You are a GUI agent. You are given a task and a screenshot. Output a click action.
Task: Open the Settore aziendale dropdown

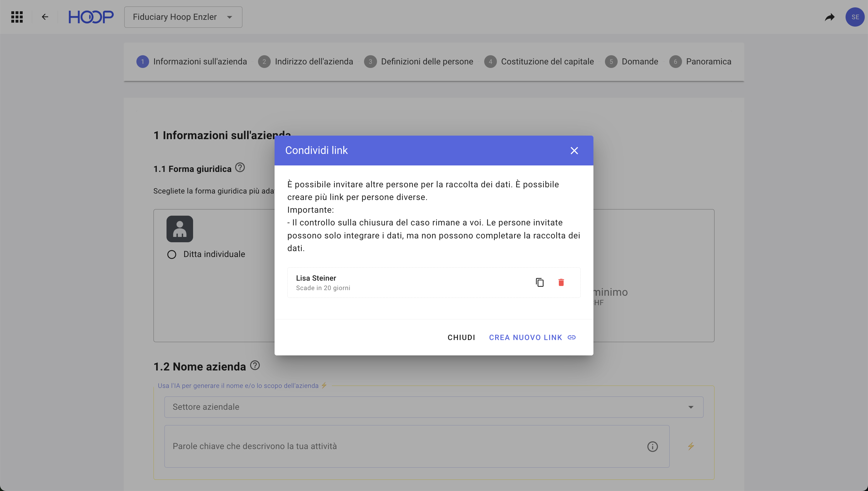click(433, 407)
